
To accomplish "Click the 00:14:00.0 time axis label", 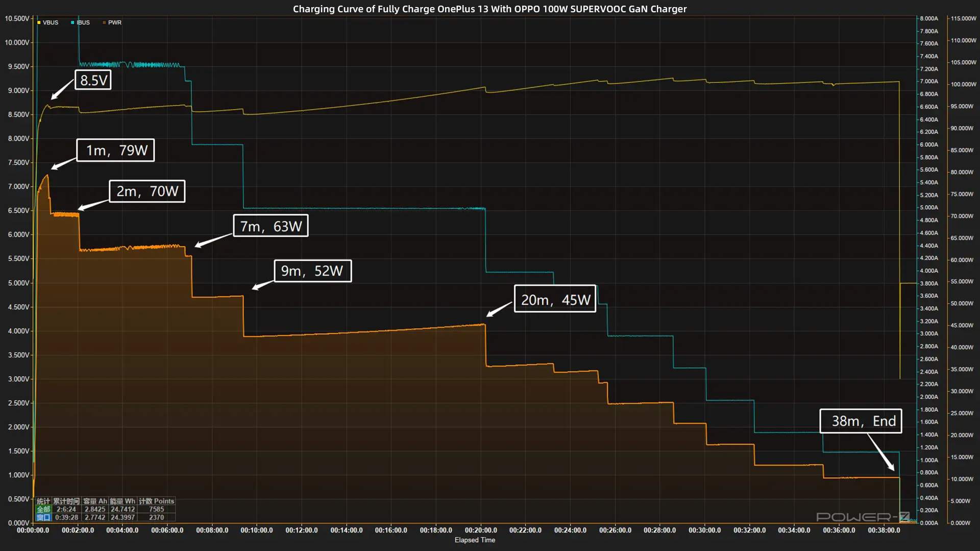I will pos(347,530).
